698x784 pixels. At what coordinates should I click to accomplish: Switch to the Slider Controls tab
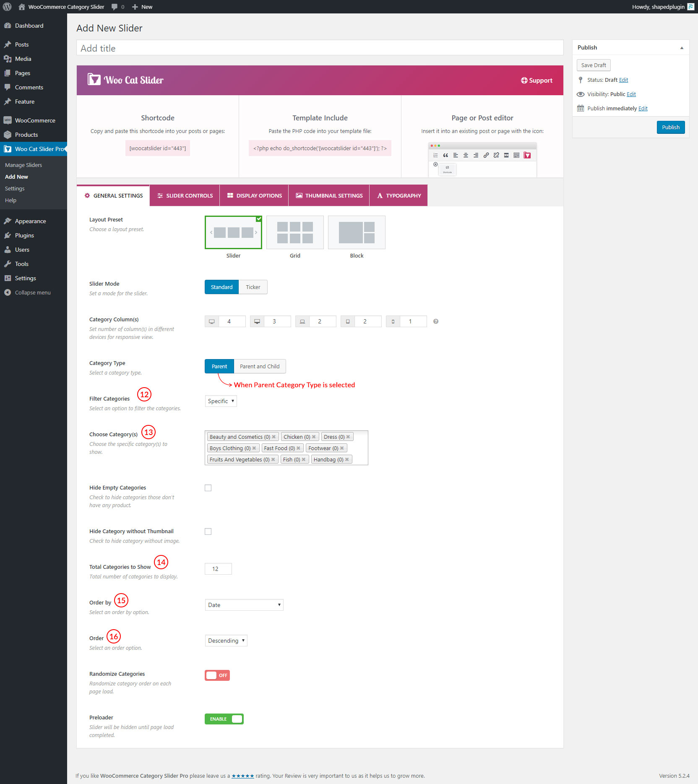(x=185, y=195)
